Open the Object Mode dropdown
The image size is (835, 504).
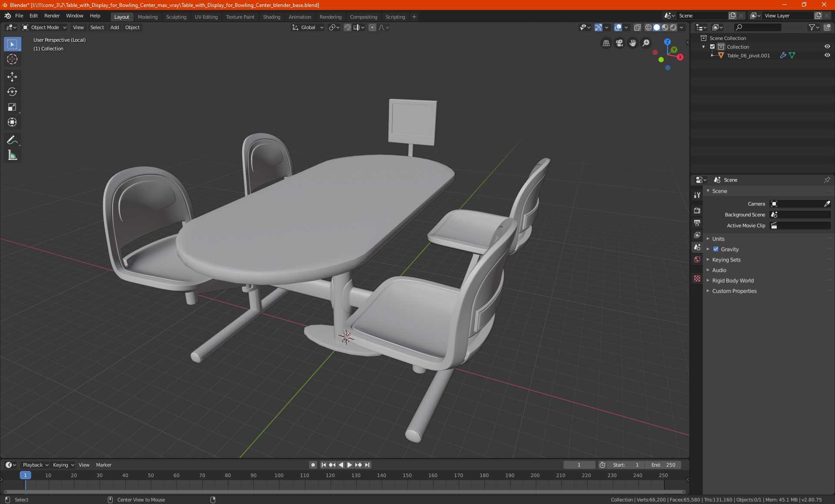(x=44, y=27)
